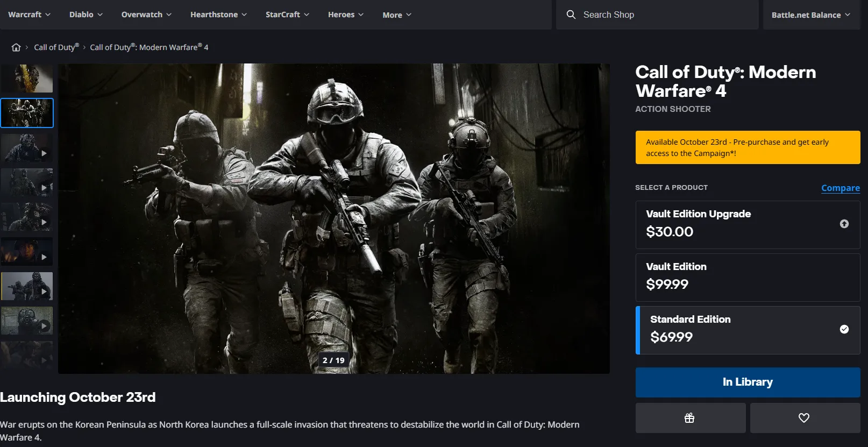Click the main soldiers screenshot image
Screen dimensions: 868x447
click(334, 218)
